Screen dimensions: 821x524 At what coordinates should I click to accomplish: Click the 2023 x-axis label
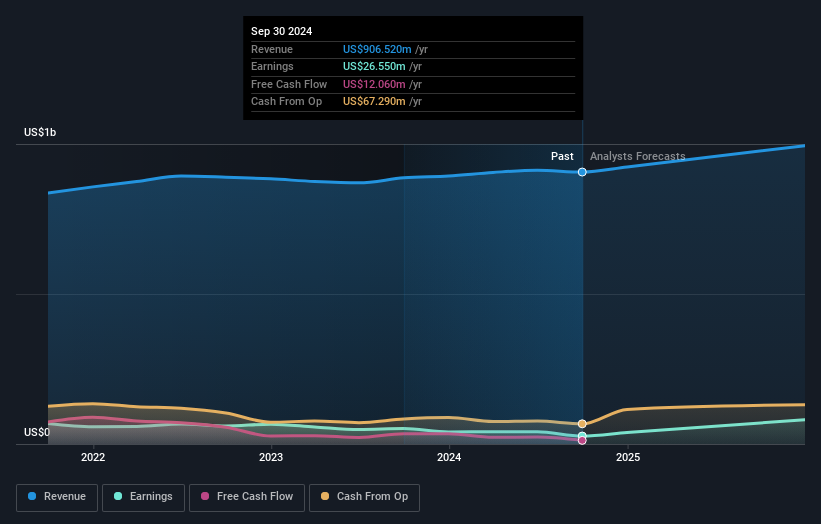tap(271, 457)
